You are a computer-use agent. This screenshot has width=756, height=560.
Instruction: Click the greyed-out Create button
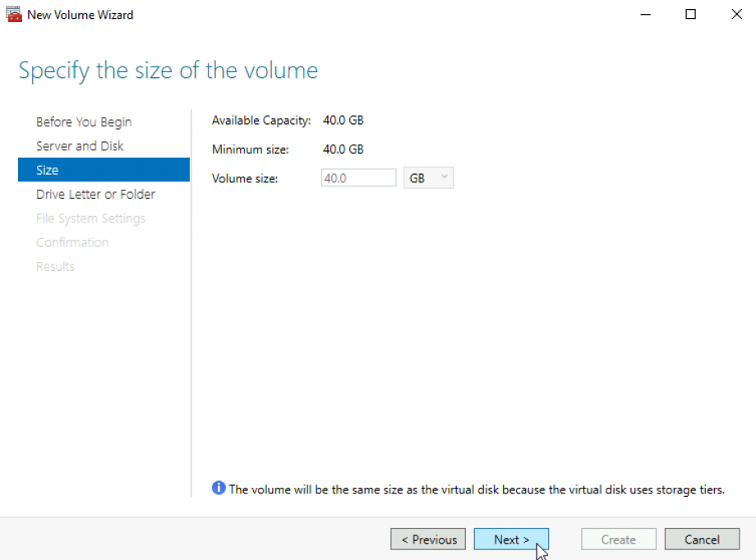tap(618, 539)
